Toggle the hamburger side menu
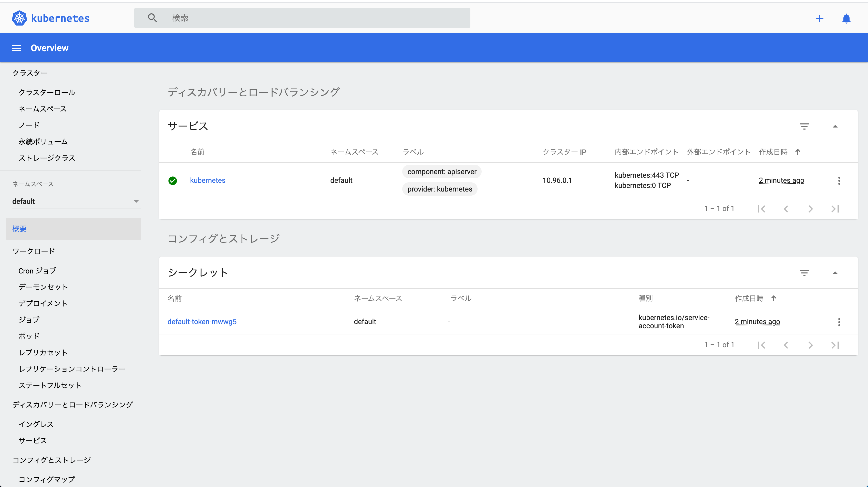This screenshot has width=868, height=487. pos(16,48)
